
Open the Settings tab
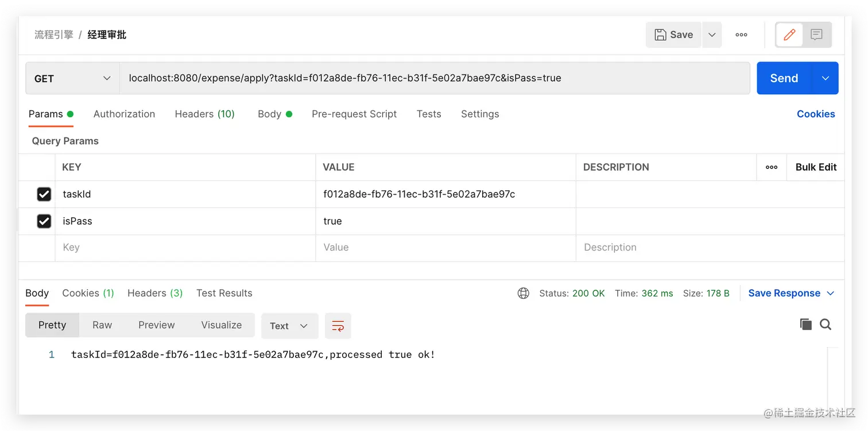click(x=480, y=114)
